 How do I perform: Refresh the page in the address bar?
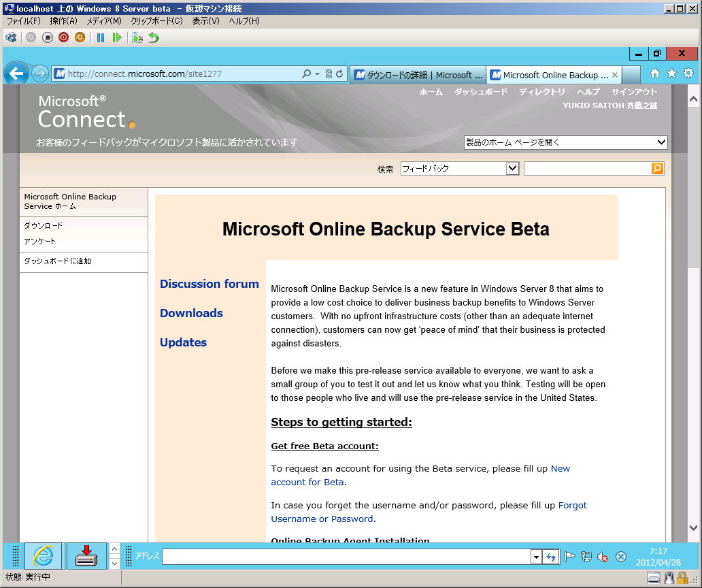coord(339,74)
